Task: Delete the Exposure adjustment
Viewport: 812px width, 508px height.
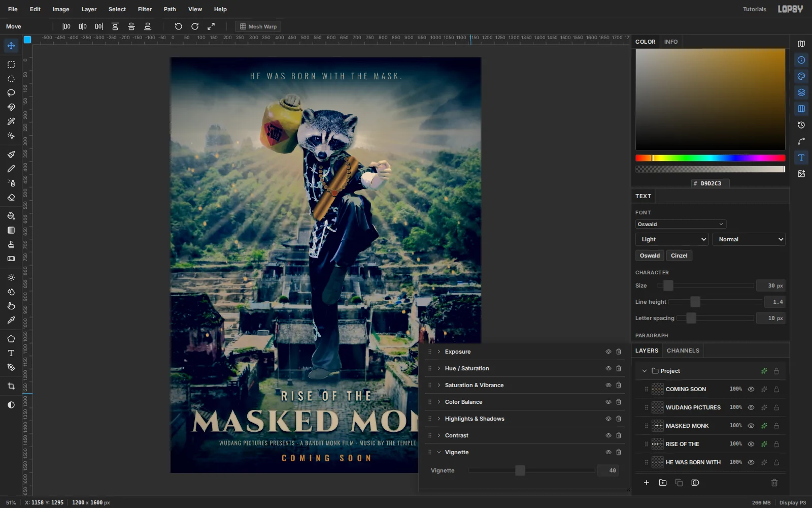Action: (x=619, y=352)
